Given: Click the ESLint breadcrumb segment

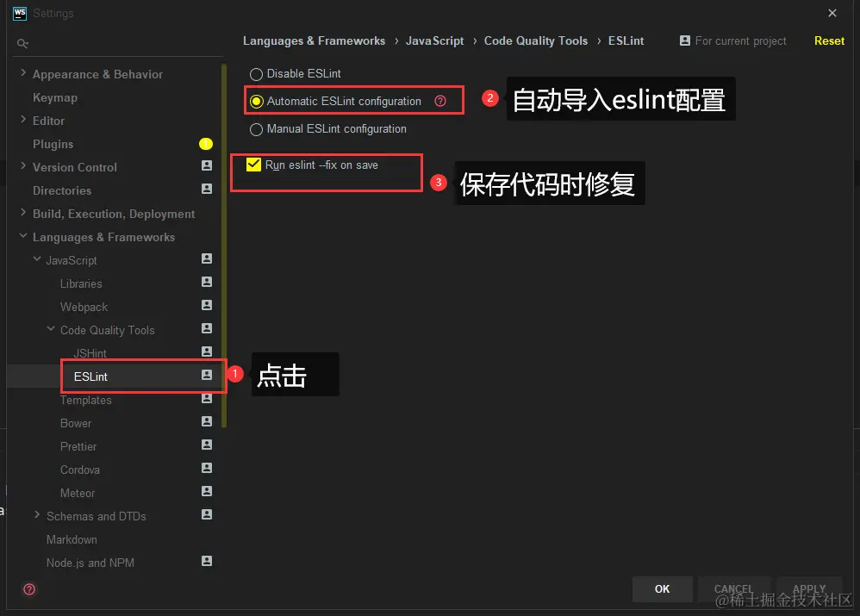Looking at the screenshot, I should (626, 40).
